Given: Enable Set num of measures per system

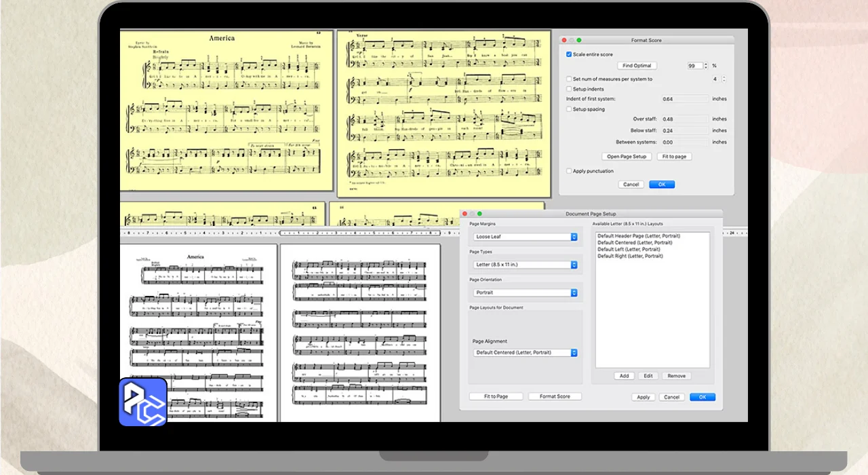Looking at the screenshot, I should [569, 79].
